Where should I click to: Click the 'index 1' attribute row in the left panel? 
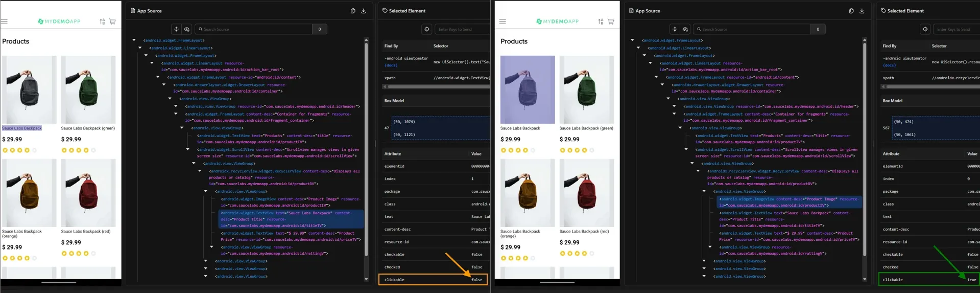437,179
